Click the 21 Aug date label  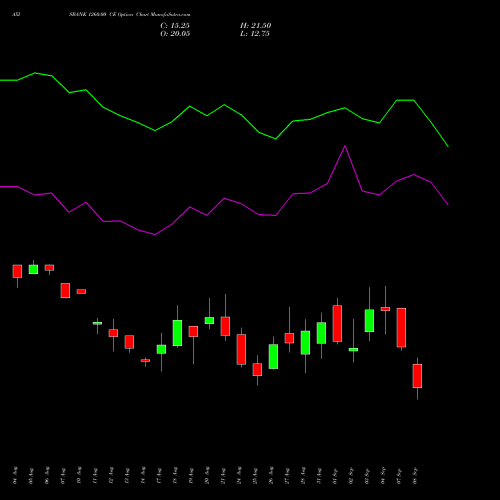[223, 475]
